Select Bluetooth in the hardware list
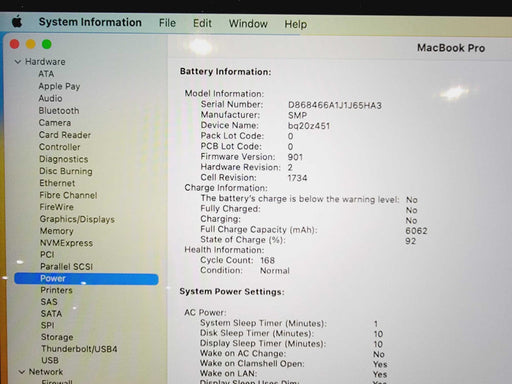The image size is (512, 384). pos(59,111)
